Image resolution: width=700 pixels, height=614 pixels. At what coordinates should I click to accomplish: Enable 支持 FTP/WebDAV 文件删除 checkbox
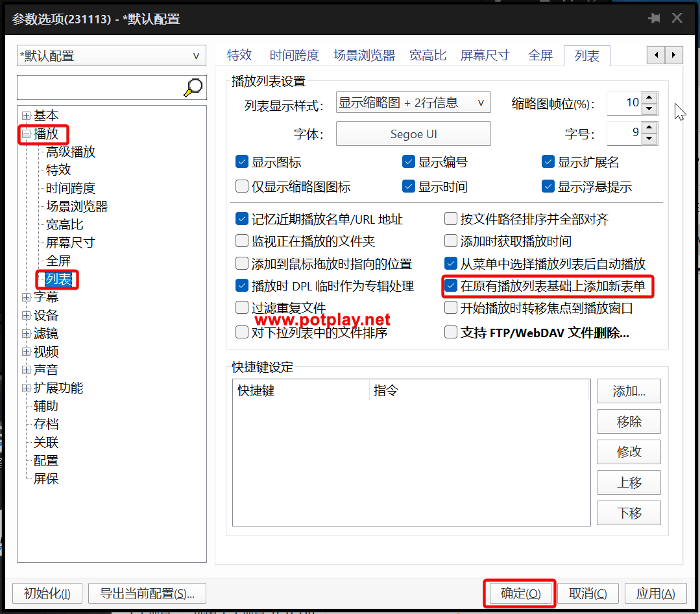point(451,332)
